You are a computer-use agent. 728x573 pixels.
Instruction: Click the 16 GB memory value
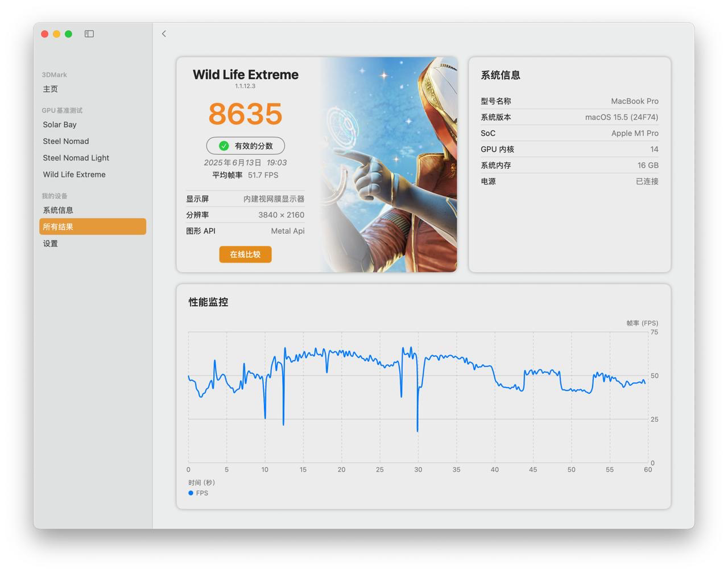(x=648, y=165)
